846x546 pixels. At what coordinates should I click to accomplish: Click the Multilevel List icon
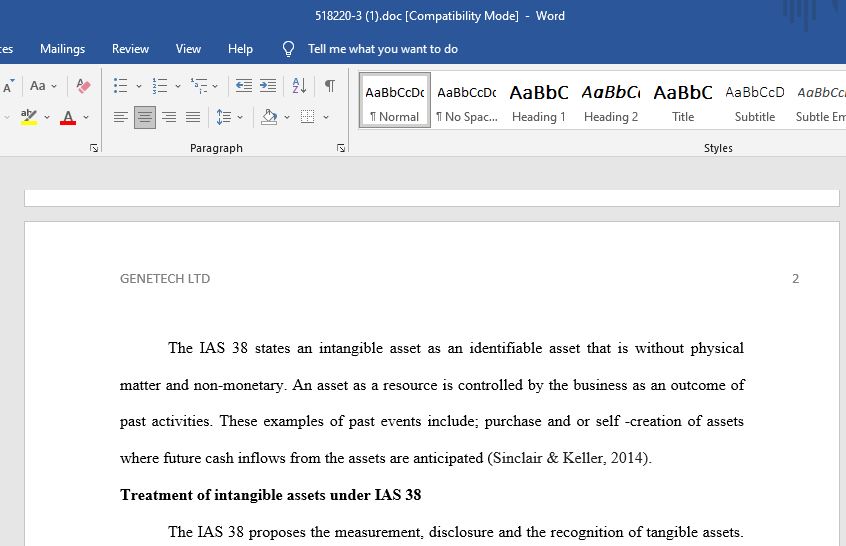pos(199,86)
